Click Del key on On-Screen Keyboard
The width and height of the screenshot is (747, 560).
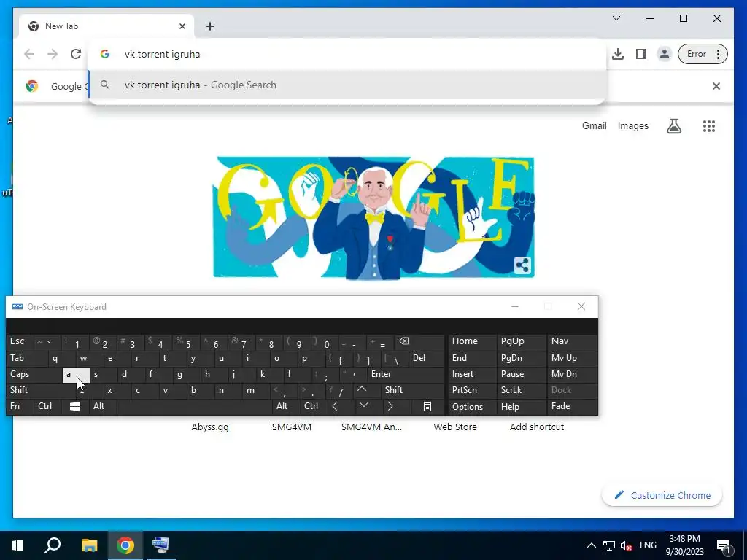coord(427,358)
